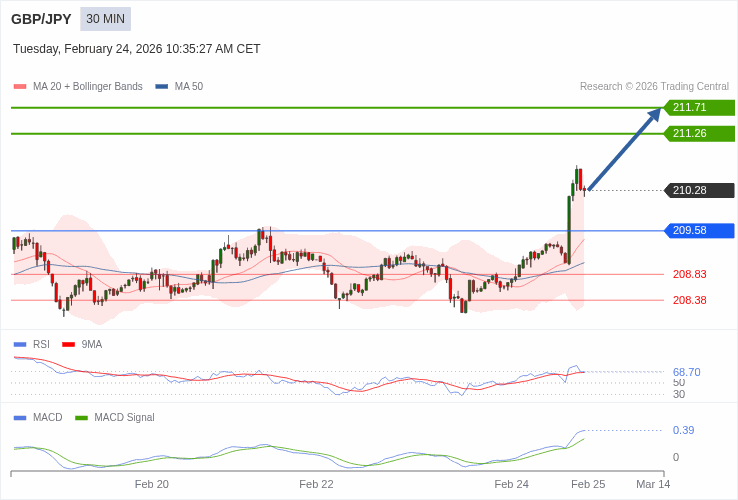Click the red 9MA legend marker
The width and height of the screenshot is (738, 500).
tap(68, 345)
